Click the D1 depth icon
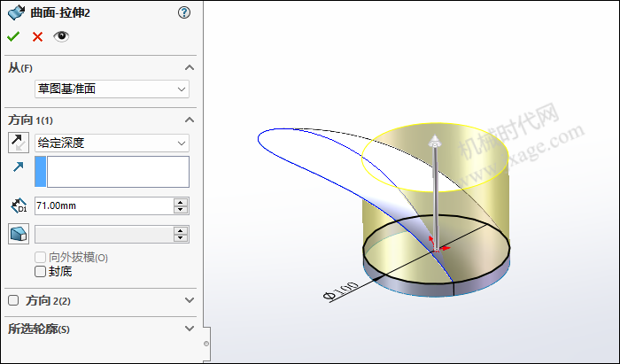620x364 pixels. point(19,205)
